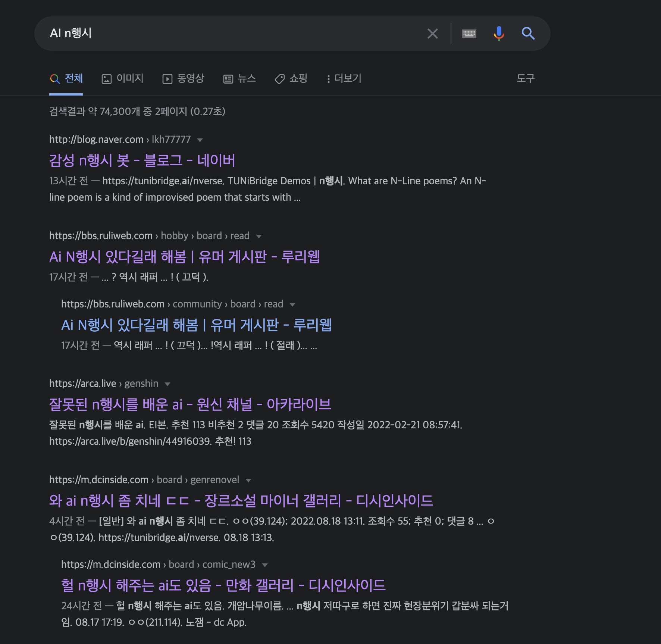Click the snippet starting '4시간 전 — [일반]'

pyautogui.click(x=272, y=529)
